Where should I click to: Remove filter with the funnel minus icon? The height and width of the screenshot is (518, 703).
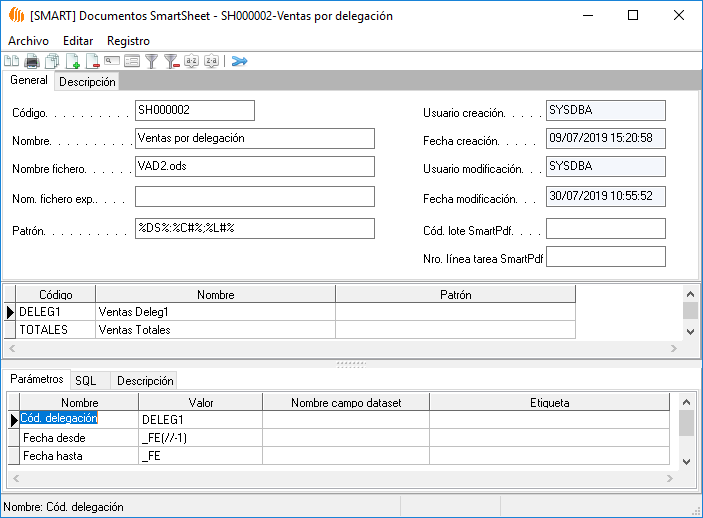tap(172, 61)
